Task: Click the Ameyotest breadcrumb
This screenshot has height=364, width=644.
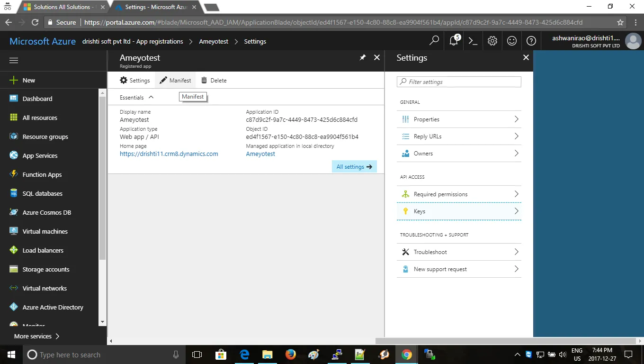Action: pos(214,42)
